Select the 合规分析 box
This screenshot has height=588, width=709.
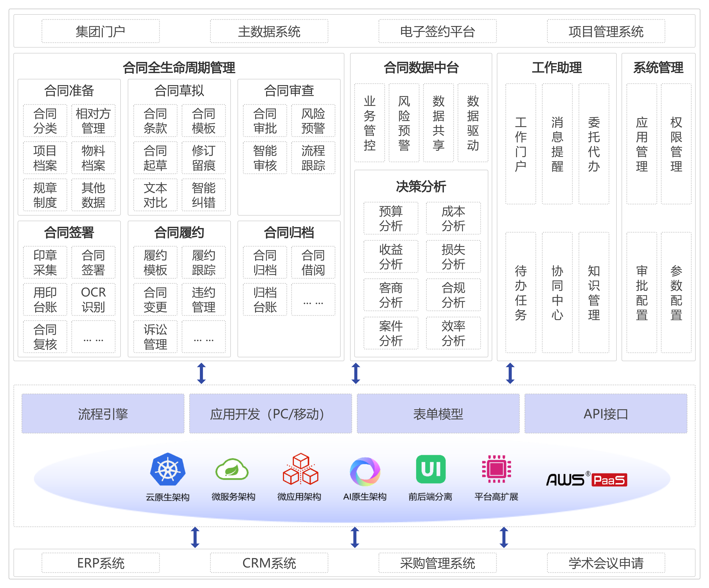453,295
